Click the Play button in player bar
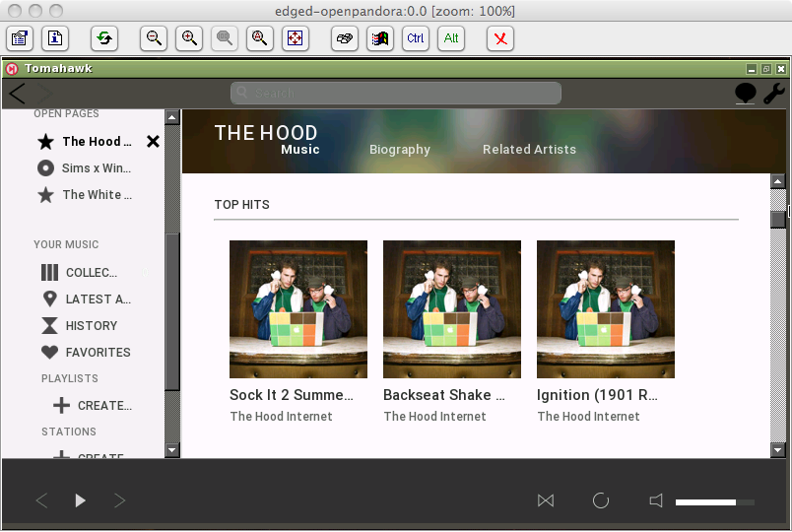Screen dimensions: 792x532 (81, 500)
